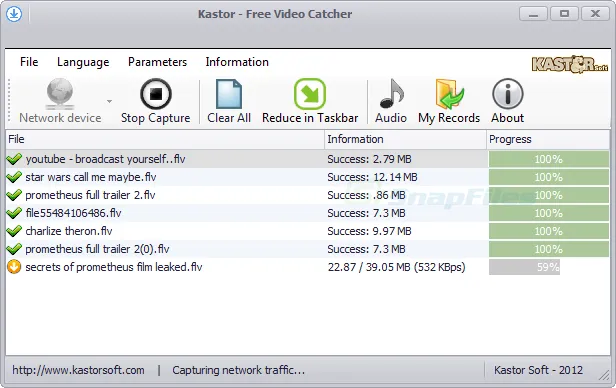616x388 pixels.
Task: Click the KastorSoft logo
Action: click(570, 64)
